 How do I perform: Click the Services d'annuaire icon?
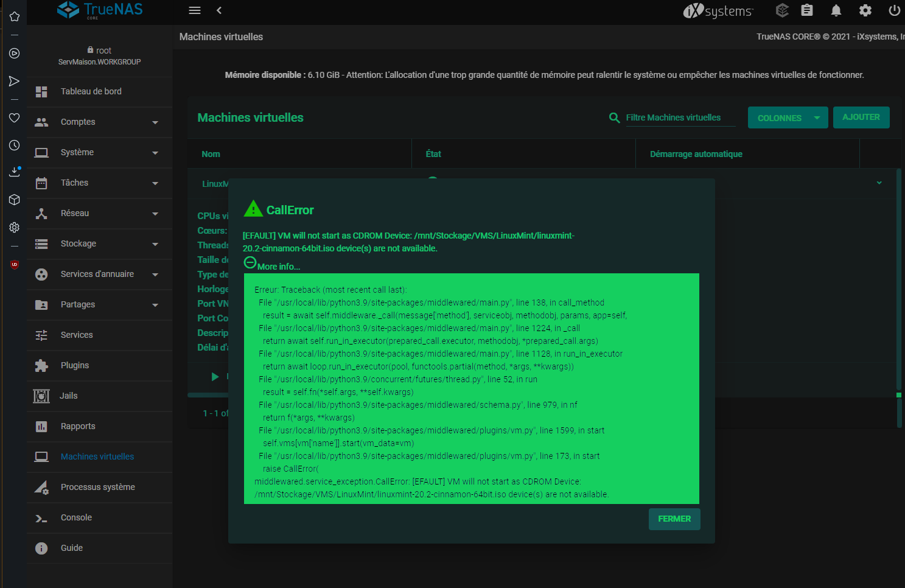tap(41, 275)
